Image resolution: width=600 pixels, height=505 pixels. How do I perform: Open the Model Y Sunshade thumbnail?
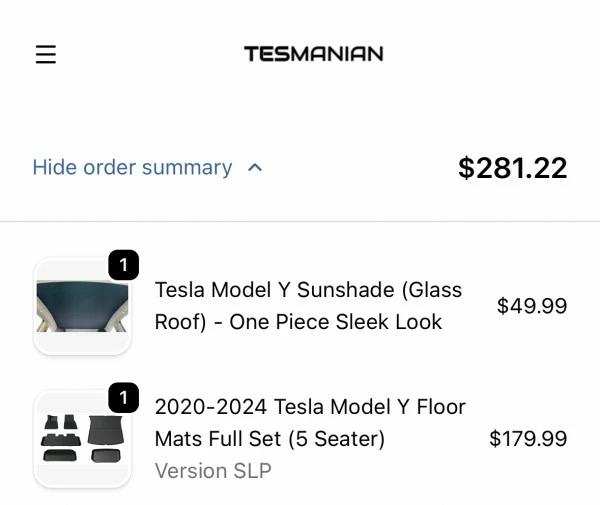click(x=82, y=305)
